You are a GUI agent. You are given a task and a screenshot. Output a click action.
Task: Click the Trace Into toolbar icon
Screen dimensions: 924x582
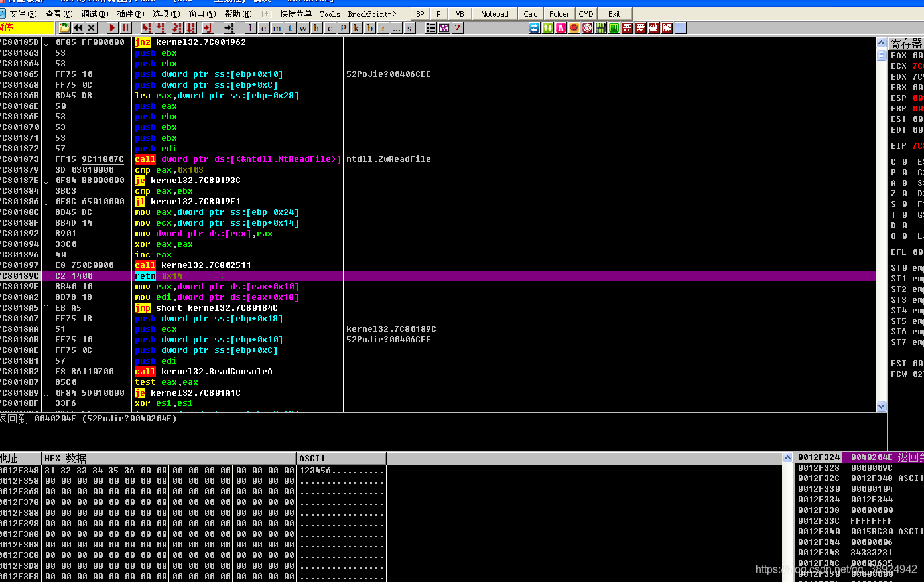(x=177, y=27)
